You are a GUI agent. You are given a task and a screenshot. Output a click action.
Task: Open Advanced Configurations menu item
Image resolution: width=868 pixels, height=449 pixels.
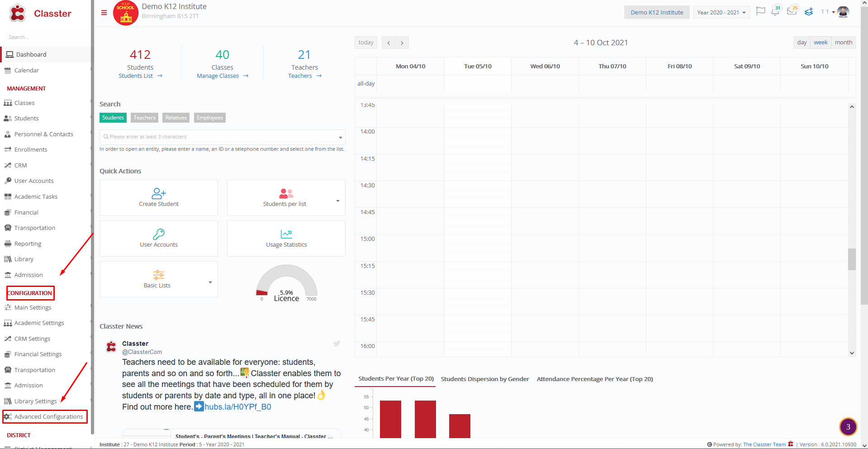point(45,416)
